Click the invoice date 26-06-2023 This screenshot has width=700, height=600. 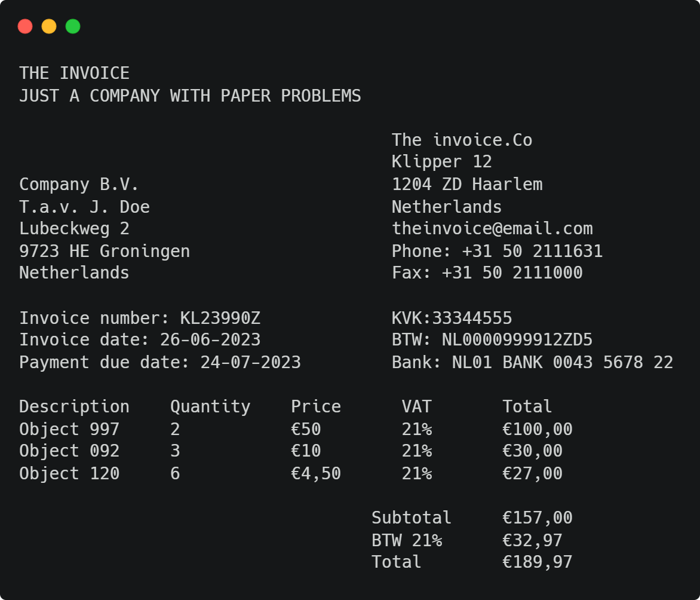(210, 340)
